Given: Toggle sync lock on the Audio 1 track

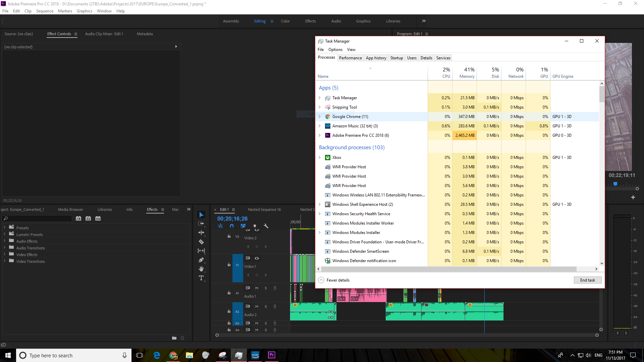Looking at the screenshot, I should [248, 288].
